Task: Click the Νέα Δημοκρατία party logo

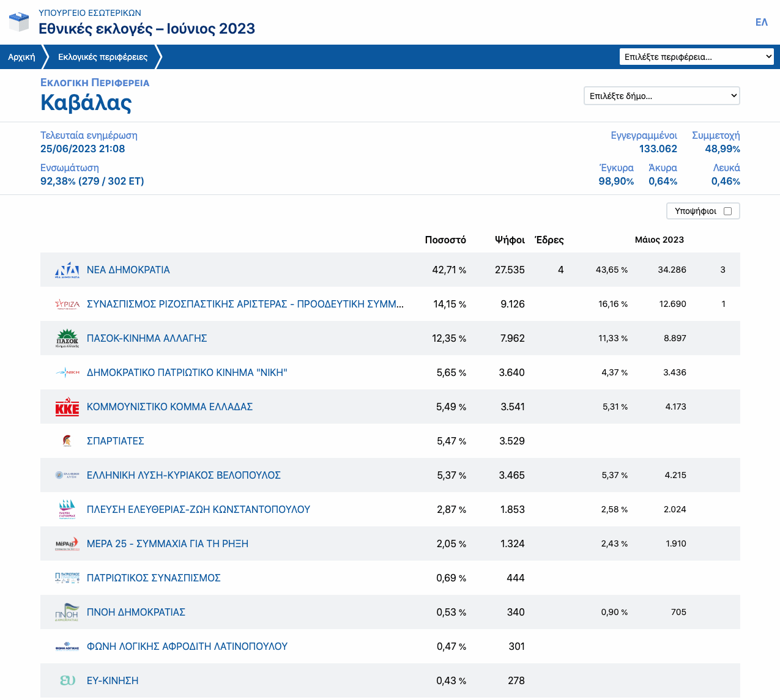Action: (67, 270)
